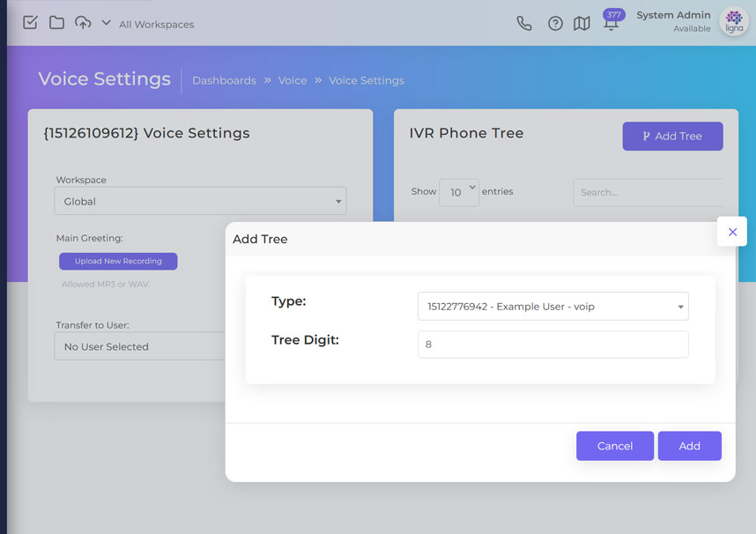Go to Dashboards breadcrumb
The height and width of the screenshot is (534, 756).
click(224, 80)
